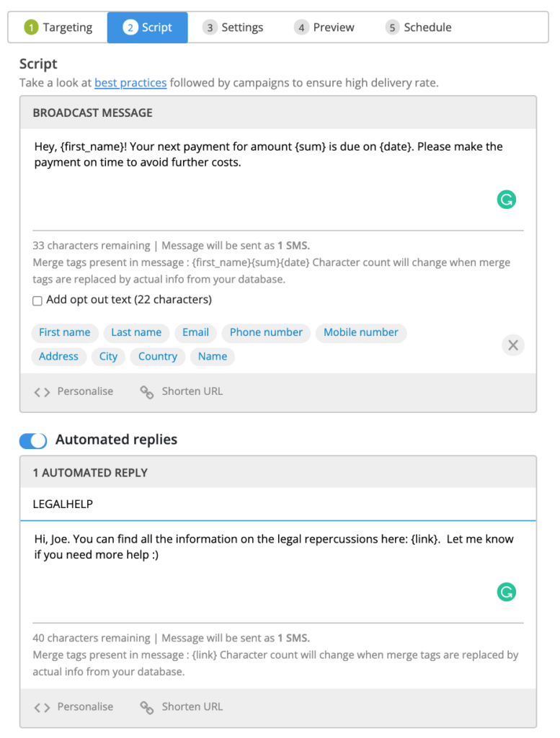Go to the Schedule step tab
560x738 pixels.
pos(418,27)
